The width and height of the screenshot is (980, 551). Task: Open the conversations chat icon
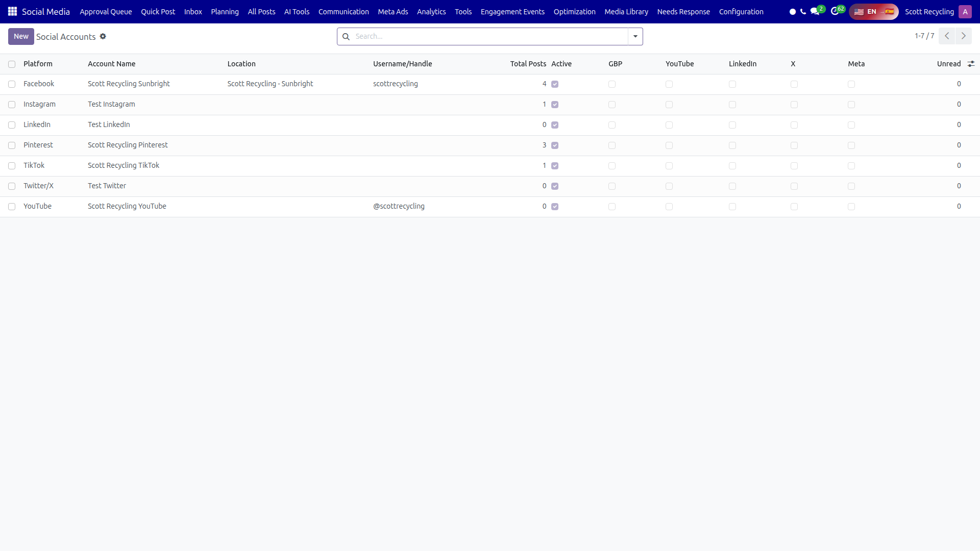[815, 12]
